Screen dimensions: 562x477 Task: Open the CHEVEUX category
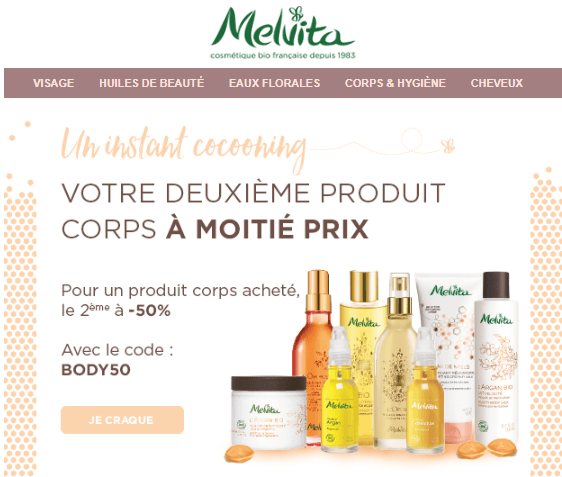click(497, 83)
